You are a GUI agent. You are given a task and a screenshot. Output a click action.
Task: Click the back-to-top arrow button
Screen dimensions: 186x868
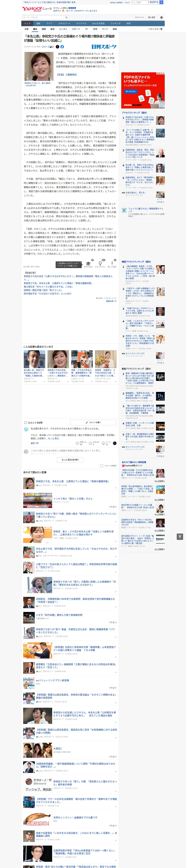click(180, 537)
